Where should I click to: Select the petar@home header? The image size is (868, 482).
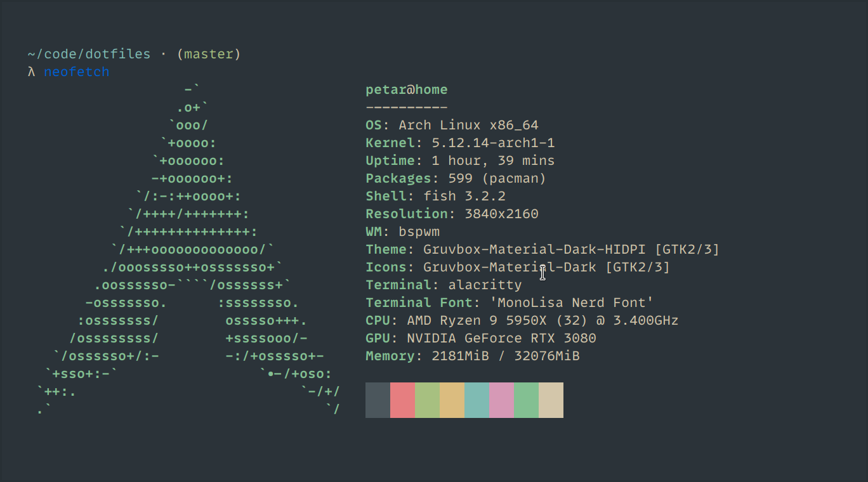tap(407, 89)
